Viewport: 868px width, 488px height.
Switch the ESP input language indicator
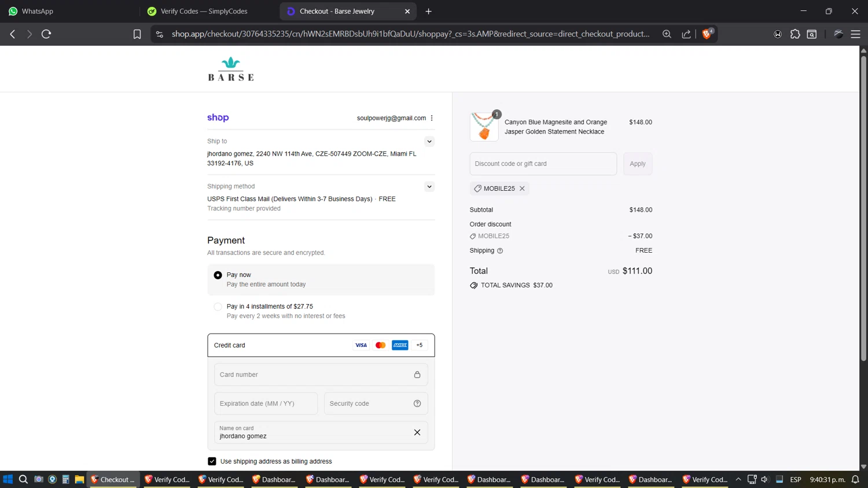pos(796,479)
